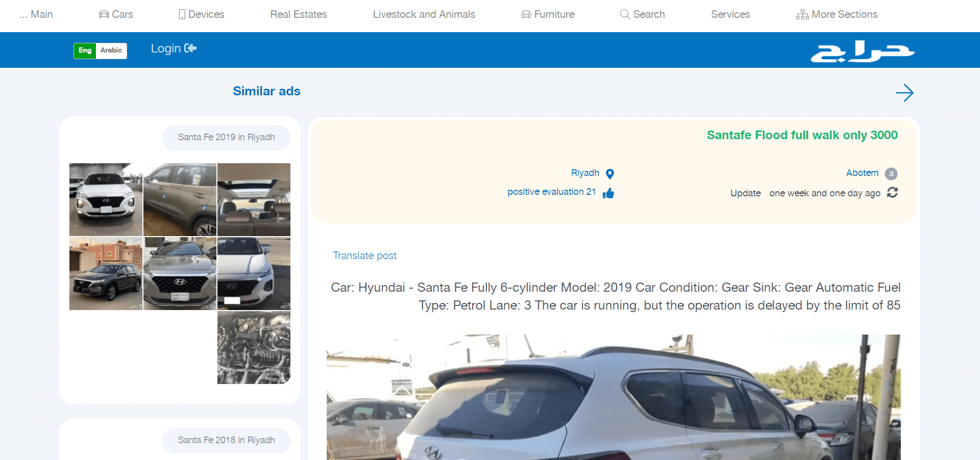Open the Services section
Screen dimensions: 980x460
[x=730, y=14]
